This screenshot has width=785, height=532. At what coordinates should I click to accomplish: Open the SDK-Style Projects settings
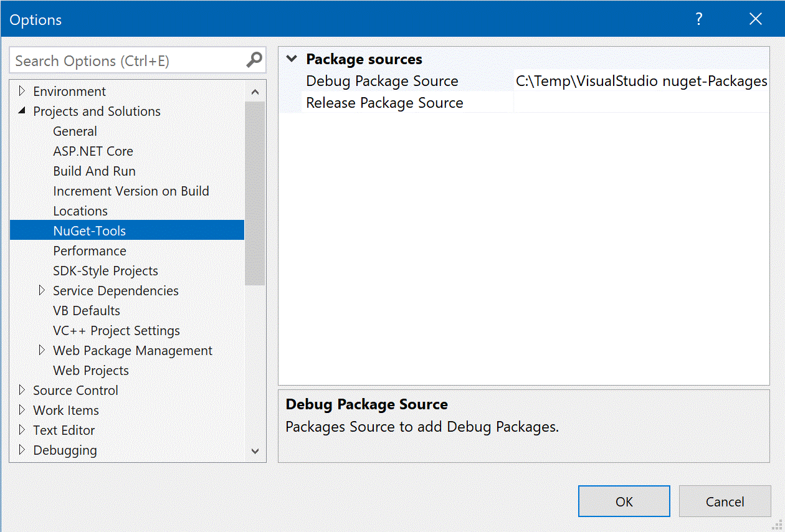click(105, 270)
